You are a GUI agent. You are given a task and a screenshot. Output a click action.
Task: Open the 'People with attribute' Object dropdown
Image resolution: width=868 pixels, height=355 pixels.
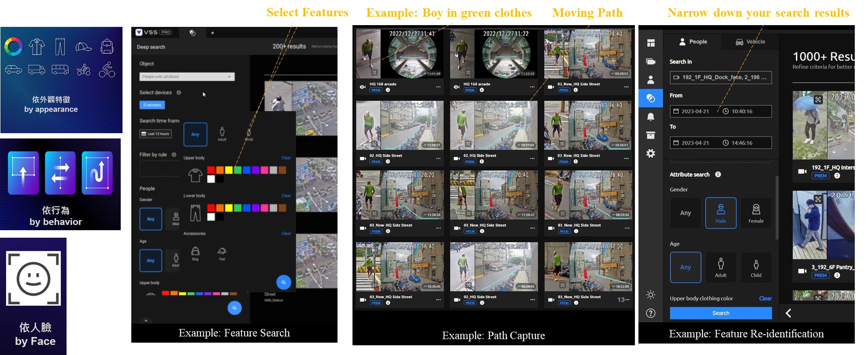[x=187, y=77]
